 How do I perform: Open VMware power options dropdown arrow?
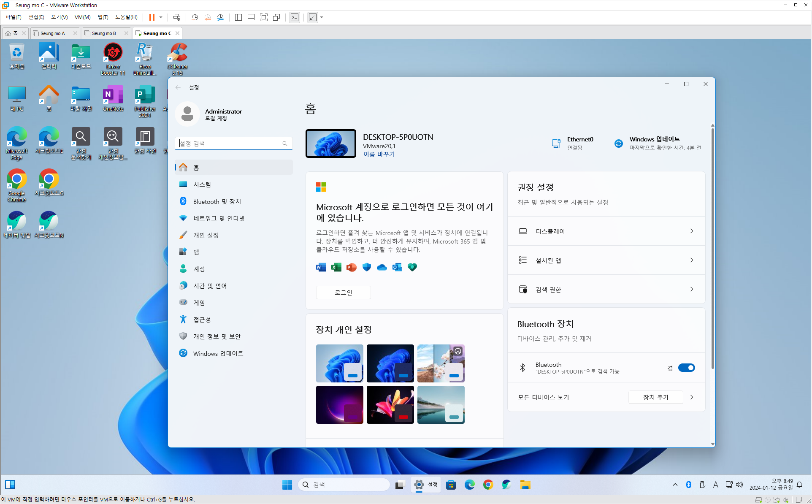click(161, 17)
